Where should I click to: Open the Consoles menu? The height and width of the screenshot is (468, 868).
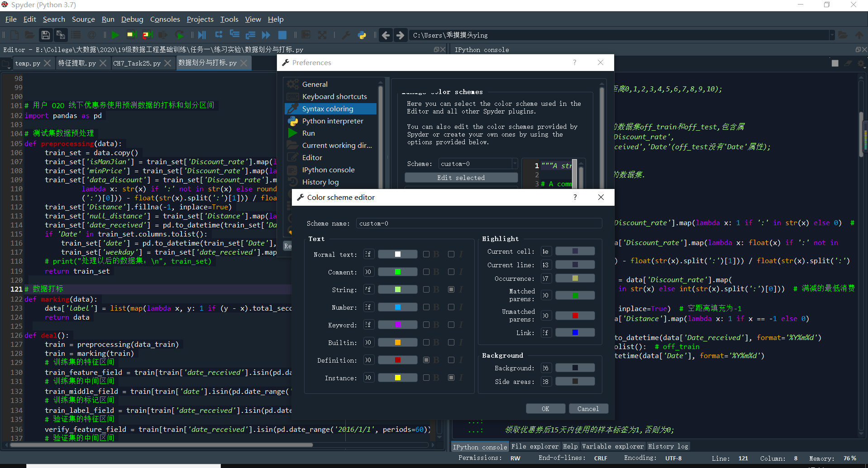coord(165,19)
